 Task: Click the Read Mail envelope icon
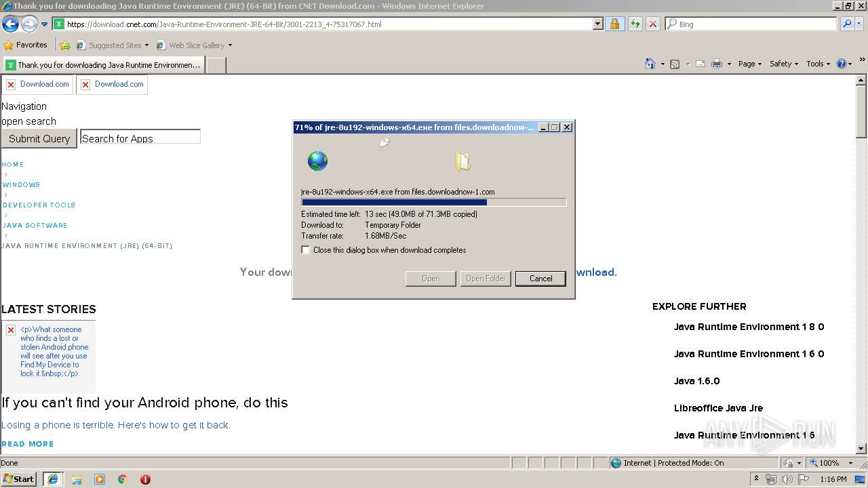tap(701, 64)
